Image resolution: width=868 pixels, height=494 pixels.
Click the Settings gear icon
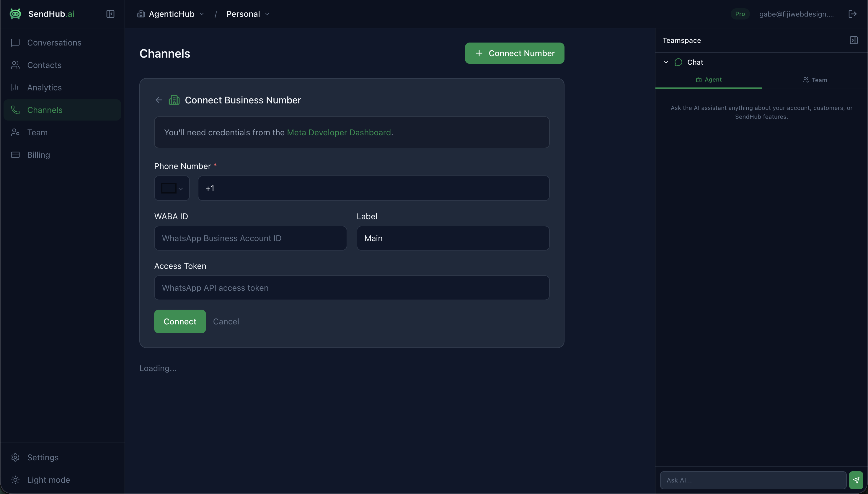pos(15,457)
